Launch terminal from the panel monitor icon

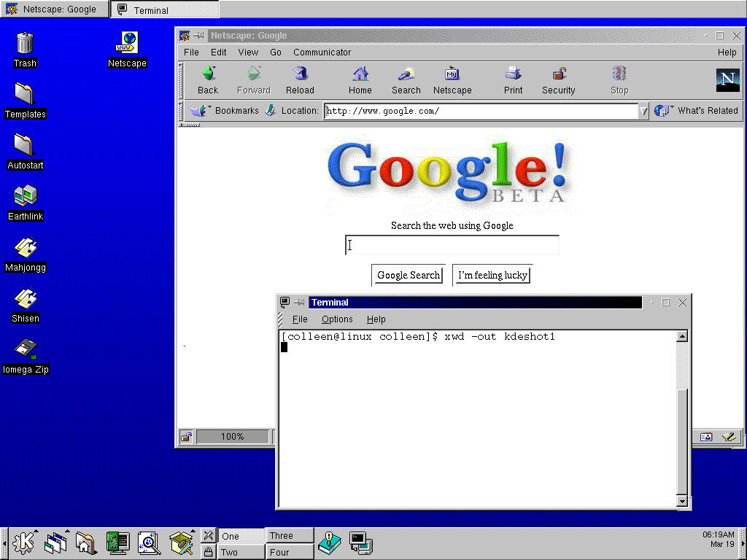tap(360, 542)
